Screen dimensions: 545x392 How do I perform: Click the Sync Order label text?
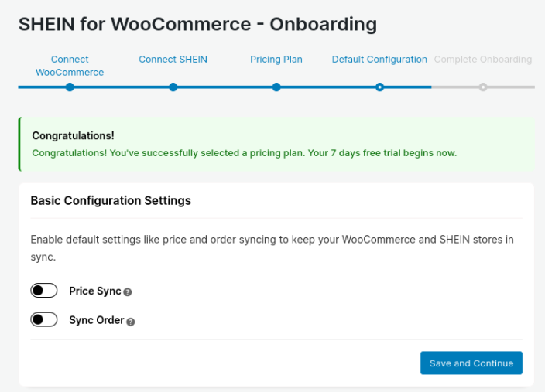pos(96,320)
